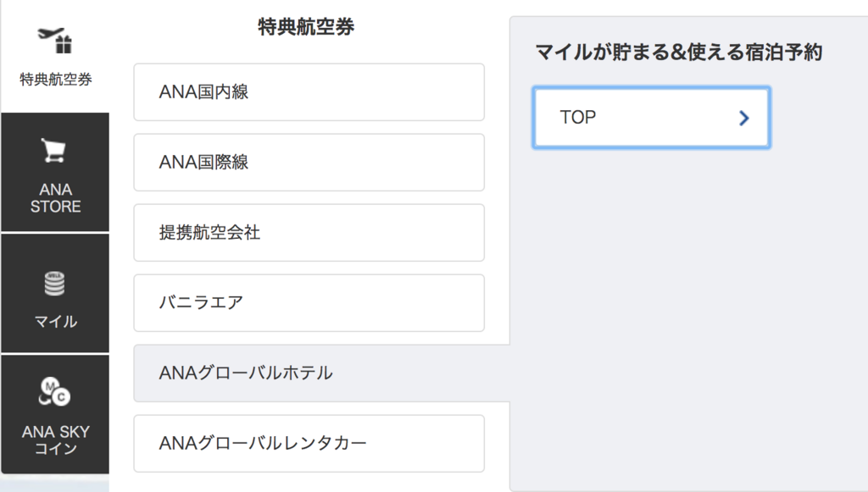Click the TOP link button
Image resolution: width=868 pixels, height=492 pixels.
(x=652, y=117)
